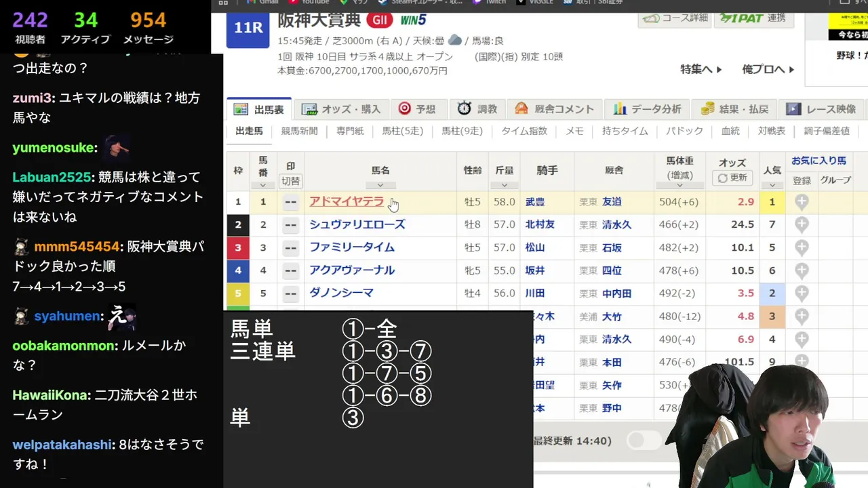The image size is (868, 488).
Task: Select the 出走馬 sub-tab
Action: 249,131
